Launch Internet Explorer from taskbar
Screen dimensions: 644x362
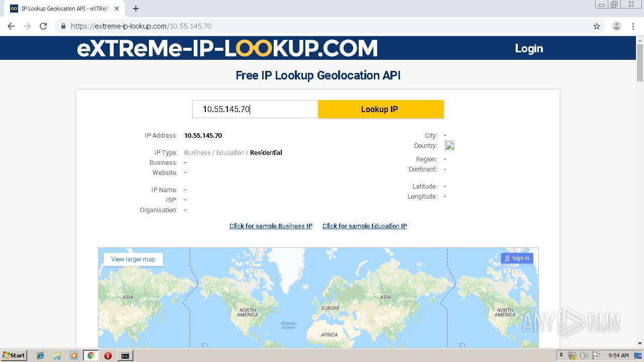40,355
